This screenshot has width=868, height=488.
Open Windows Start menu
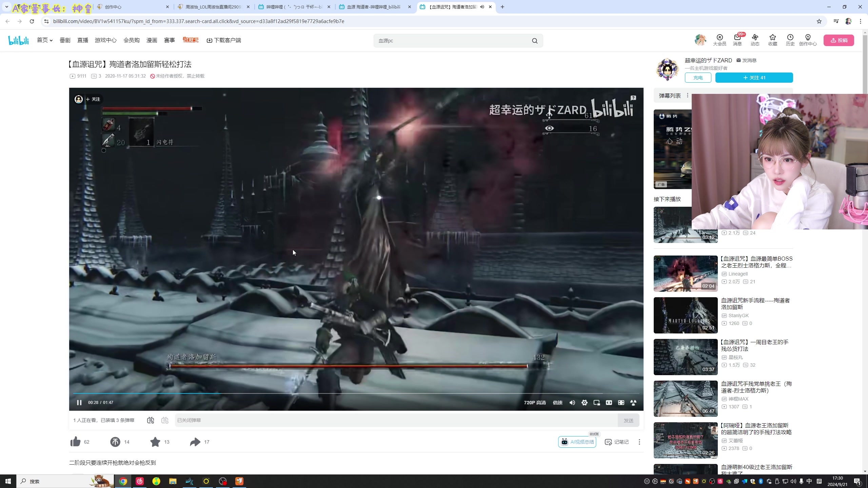click(x=8, y=481)
